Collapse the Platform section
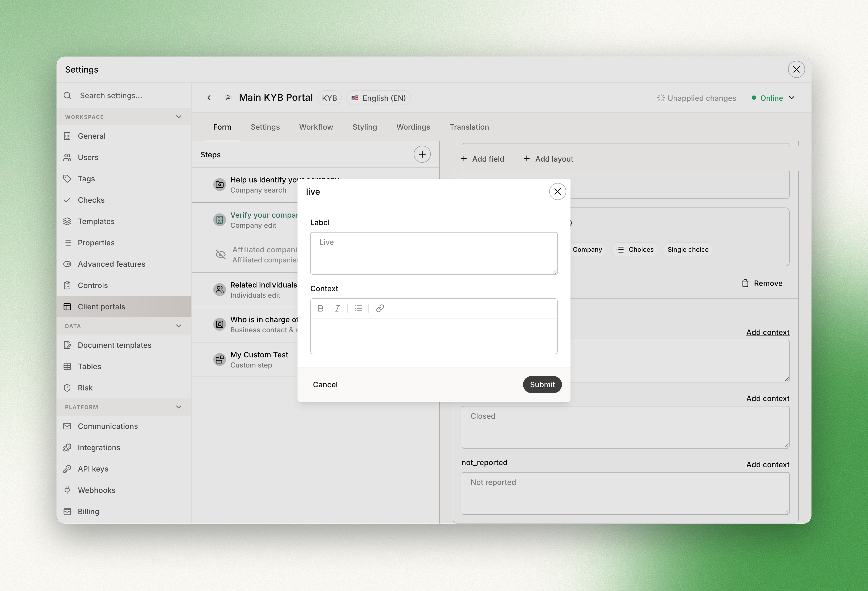 [179, 407]
